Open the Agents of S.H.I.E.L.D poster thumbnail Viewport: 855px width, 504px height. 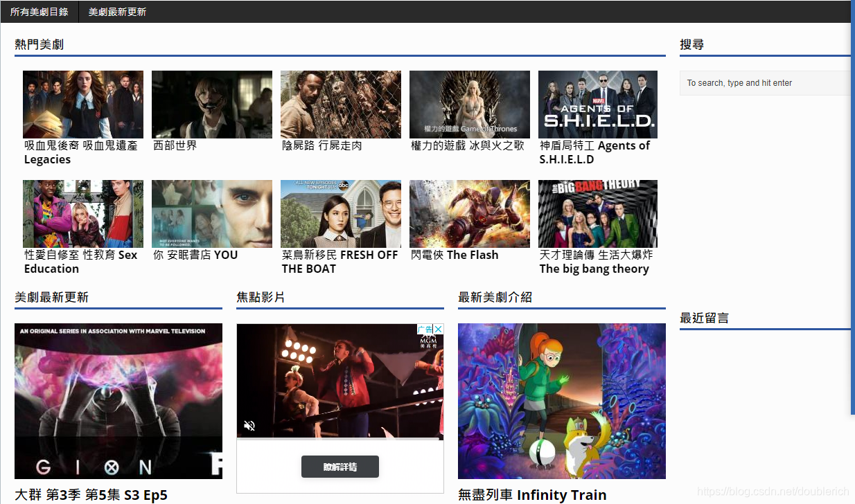tap(598, 105)
